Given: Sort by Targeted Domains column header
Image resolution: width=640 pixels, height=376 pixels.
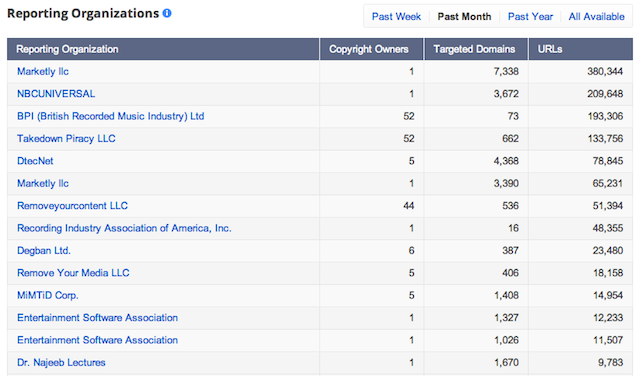Looking at the screenshot, I should coord(474,49).
